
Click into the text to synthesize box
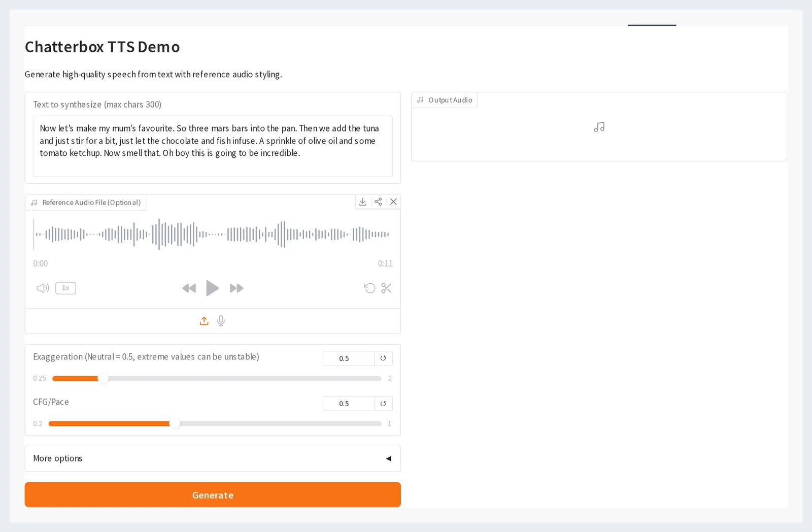pos(213,146)
